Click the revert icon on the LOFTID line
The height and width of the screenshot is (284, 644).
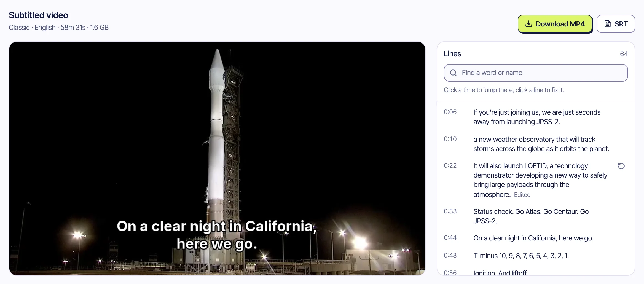point(621,166)
